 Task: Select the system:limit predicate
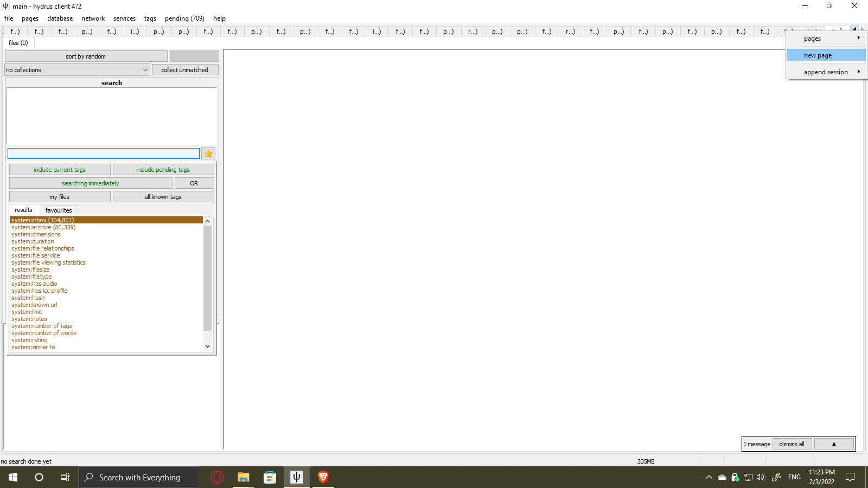point(27,312)
